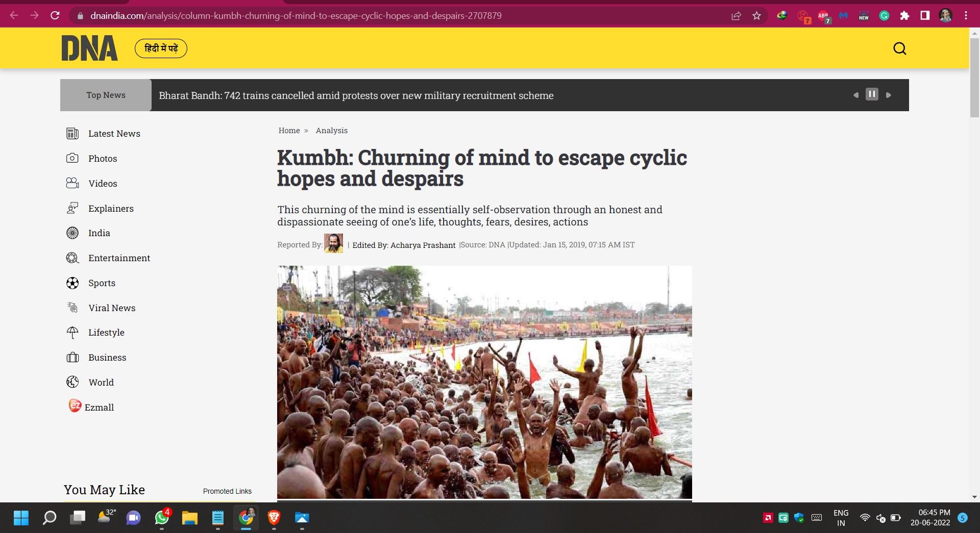Open the DNA site search icon
The width and height of the screenshot is (980, 533).
[x=899, y=48]
